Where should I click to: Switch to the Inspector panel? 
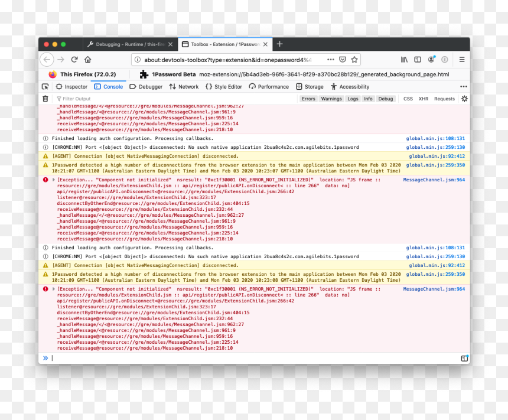[72, 86]
